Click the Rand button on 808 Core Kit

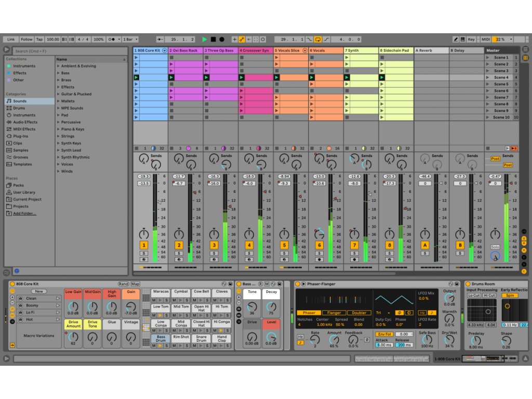click(123, 284)
